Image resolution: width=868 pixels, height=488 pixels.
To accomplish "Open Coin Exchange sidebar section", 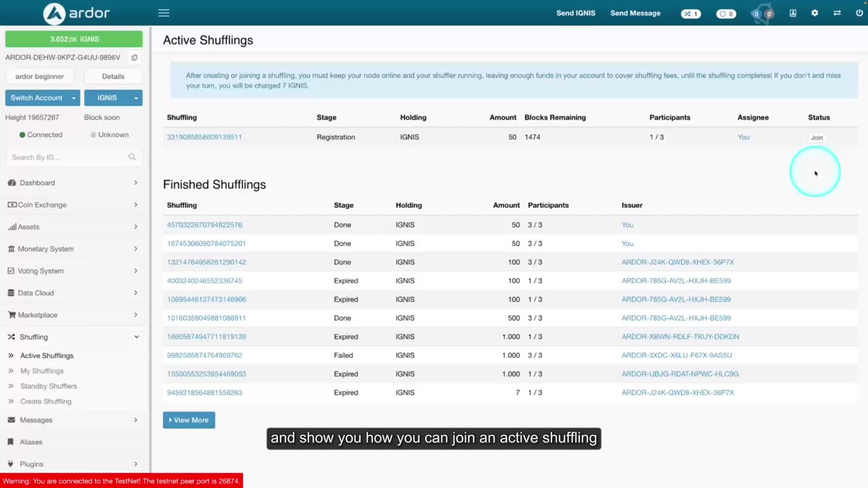I will pos(73,205).
